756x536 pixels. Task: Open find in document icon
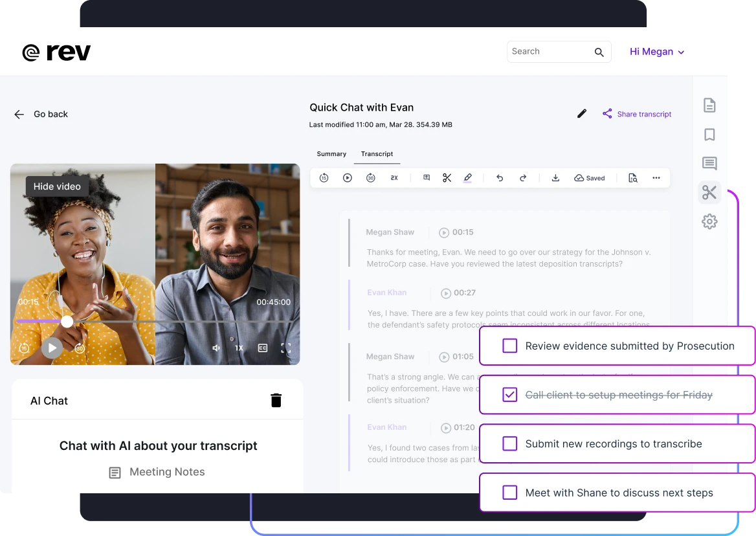632,178
